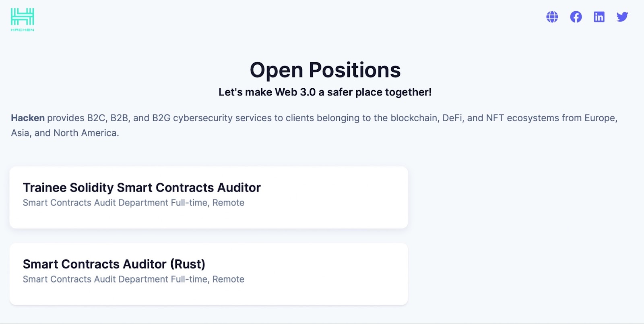Image resolution: width=644 pixels, height=324 pixels.
Task: Visit the Facebook page via its icon
Action: 576,17
